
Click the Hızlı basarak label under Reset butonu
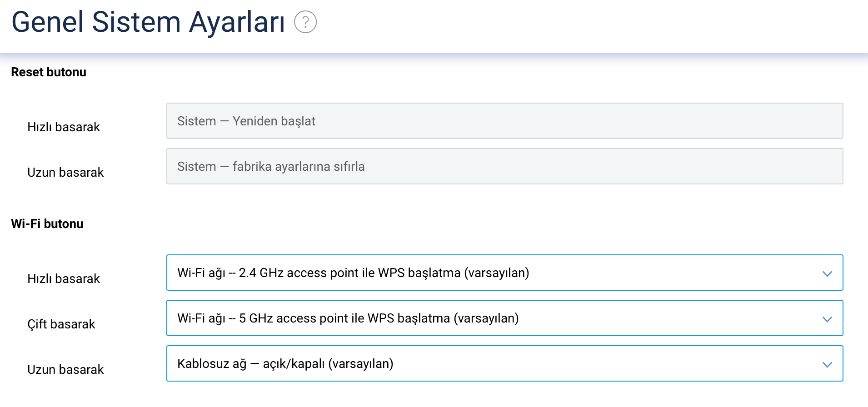point(64,127)
